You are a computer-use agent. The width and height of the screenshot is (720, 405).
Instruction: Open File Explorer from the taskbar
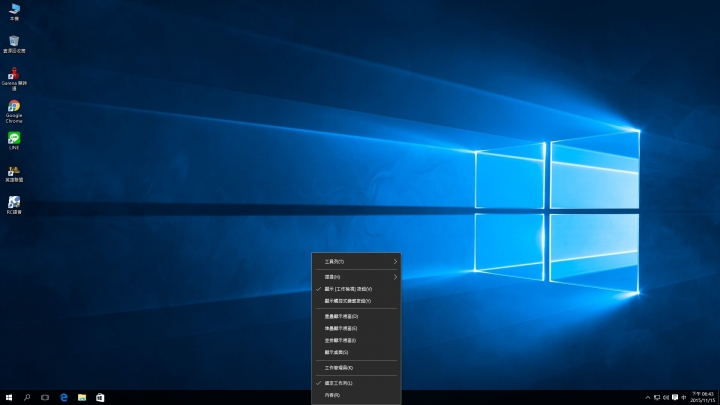82,398
